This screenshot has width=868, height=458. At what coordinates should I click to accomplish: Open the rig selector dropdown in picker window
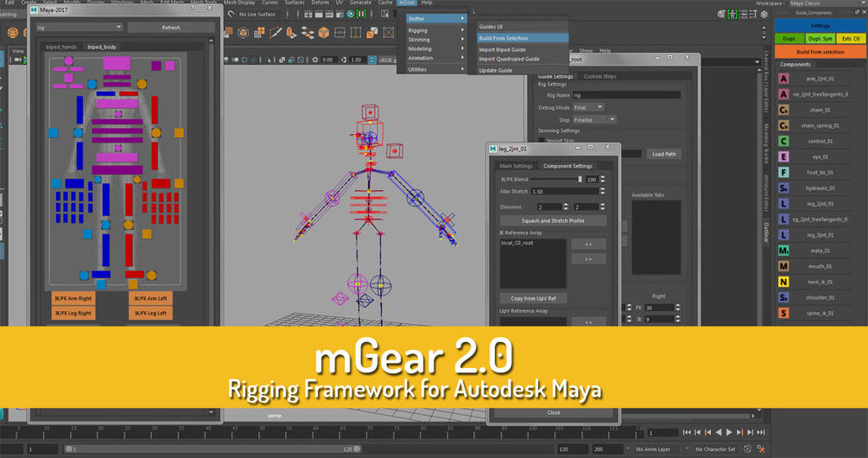tap(79, 27)
